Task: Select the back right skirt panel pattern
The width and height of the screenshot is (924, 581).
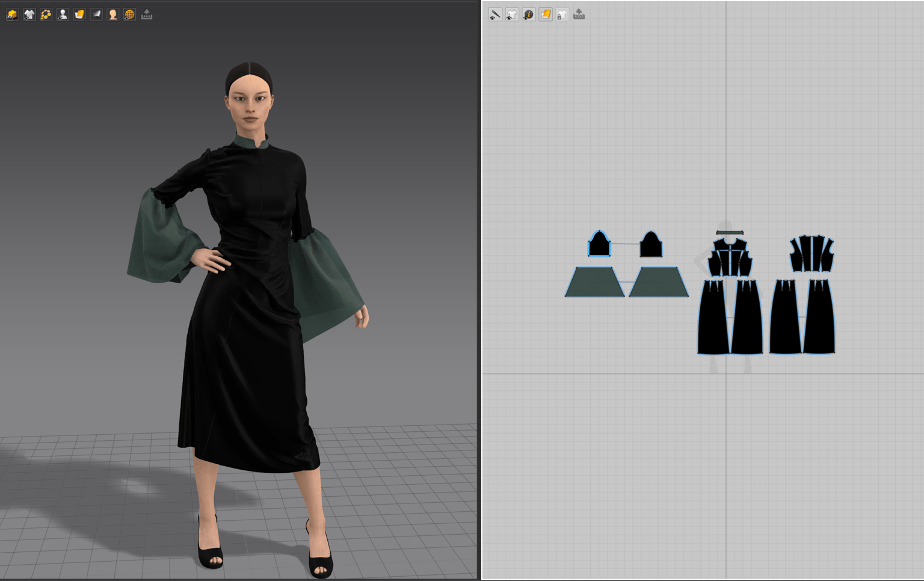Action: point(819,317)
